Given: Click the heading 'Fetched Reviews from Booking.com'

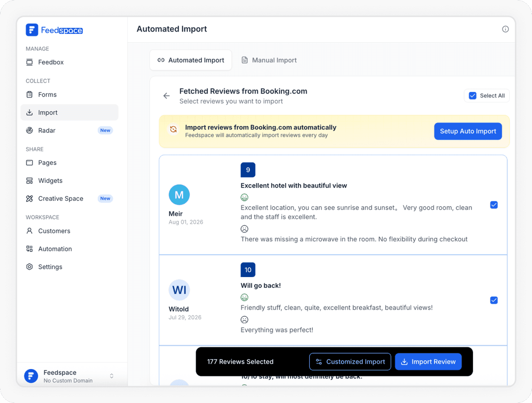Looking at the screenshot, I should (243, 91).
